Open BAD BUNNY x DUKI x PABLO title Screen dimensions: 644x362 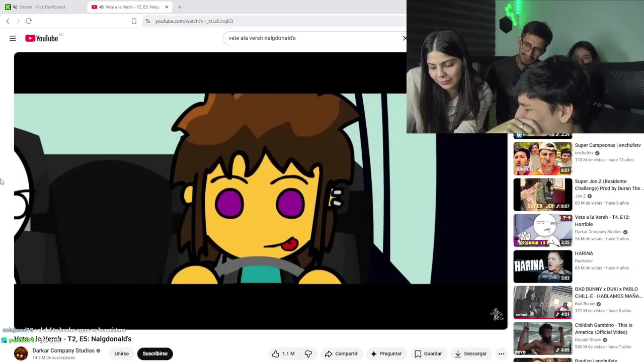tap(609, 293)
